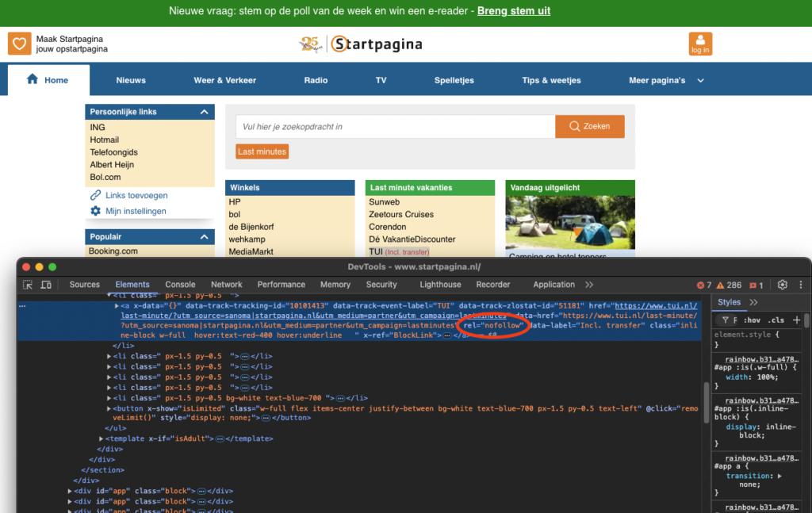Screen dimensions: 812x513
Task: Switch to DevTools Sources tab
Action: 84,285
